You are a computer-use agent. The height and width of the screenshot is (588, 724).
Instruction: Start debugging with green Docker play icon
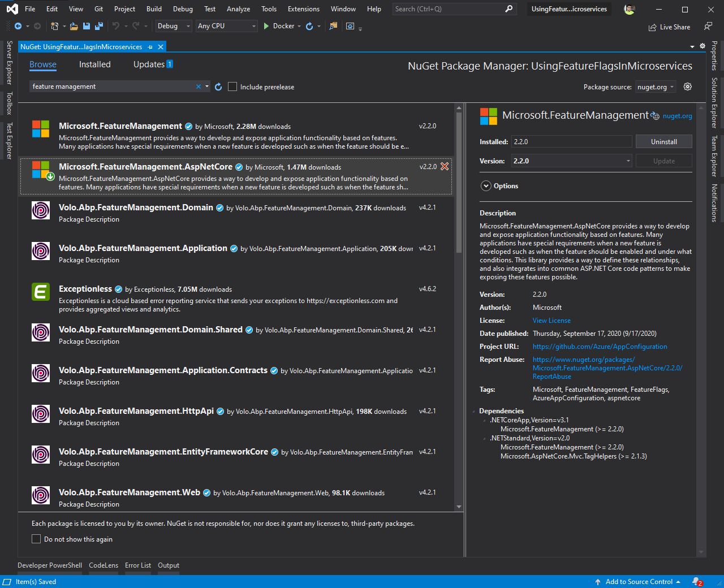coord(266,26)
